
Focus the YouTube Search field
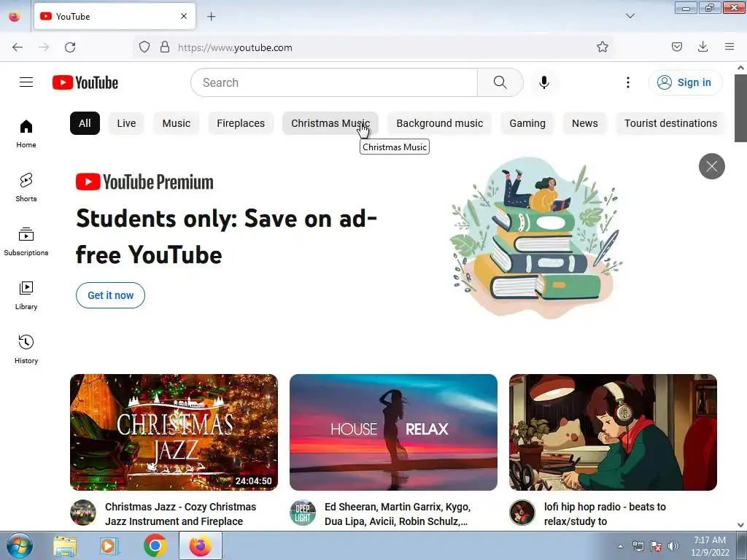point(334,82)
